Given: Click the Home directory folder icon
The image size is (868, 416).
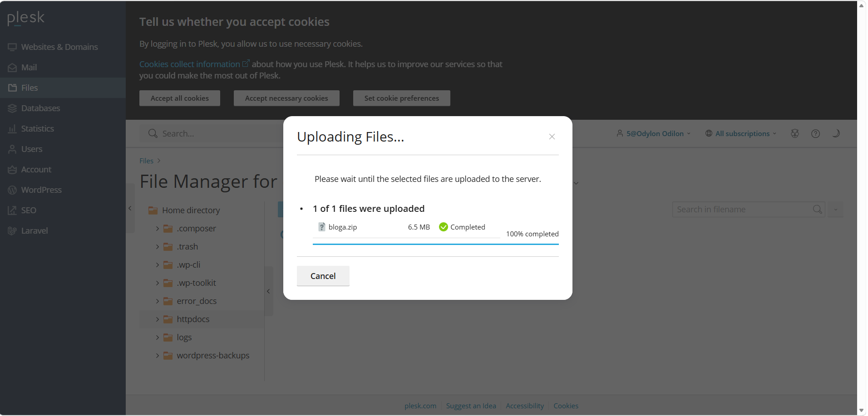Looking at the screenshot, I should pyautogui.click(x=153, y=210).
